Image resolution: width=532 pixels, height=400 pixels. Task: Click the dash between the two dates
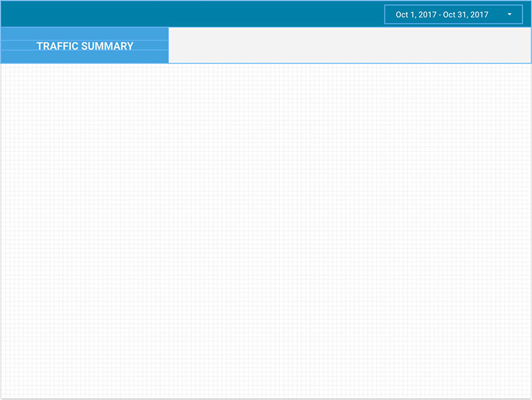[439, 15]
